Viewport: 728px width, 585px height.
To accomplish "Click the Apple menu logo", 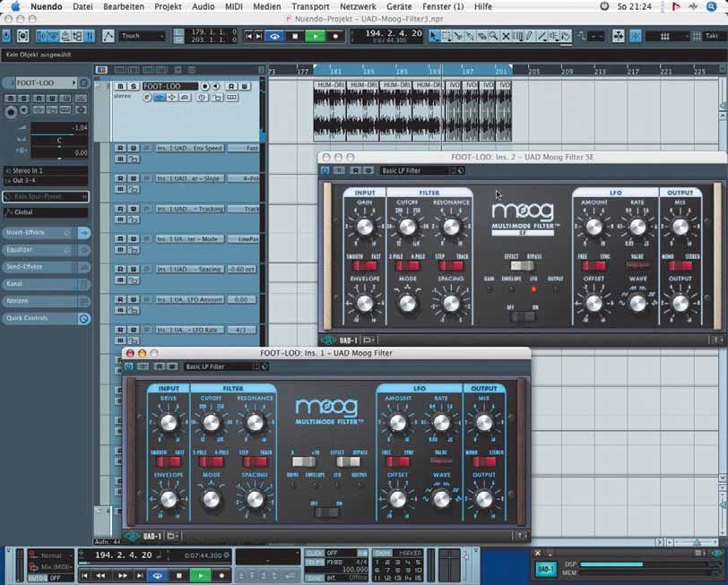I will (x=15, y=6).
